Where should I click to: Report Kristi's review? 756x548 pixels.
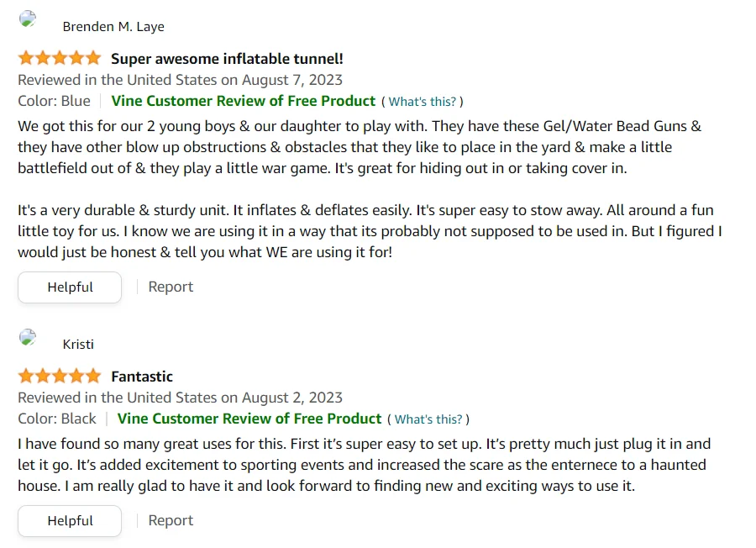click(x=171, y=521)
